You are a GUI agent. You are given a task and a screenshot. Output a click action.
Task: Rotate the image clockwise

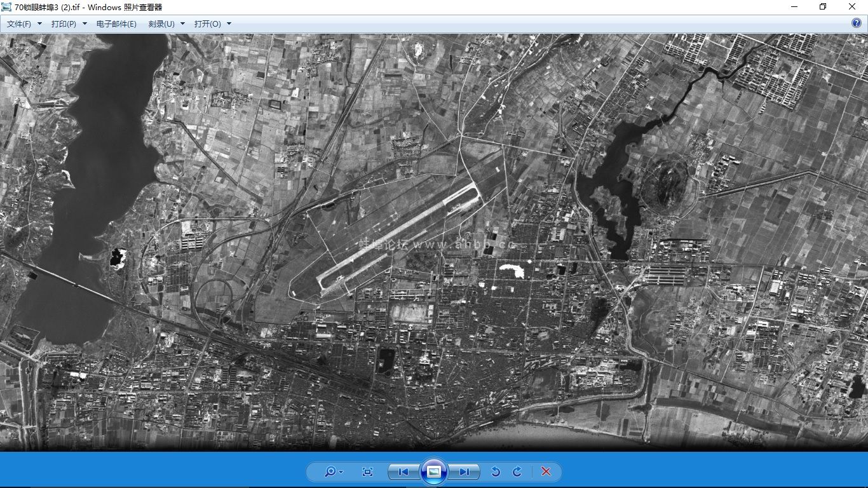coord(517,471)
